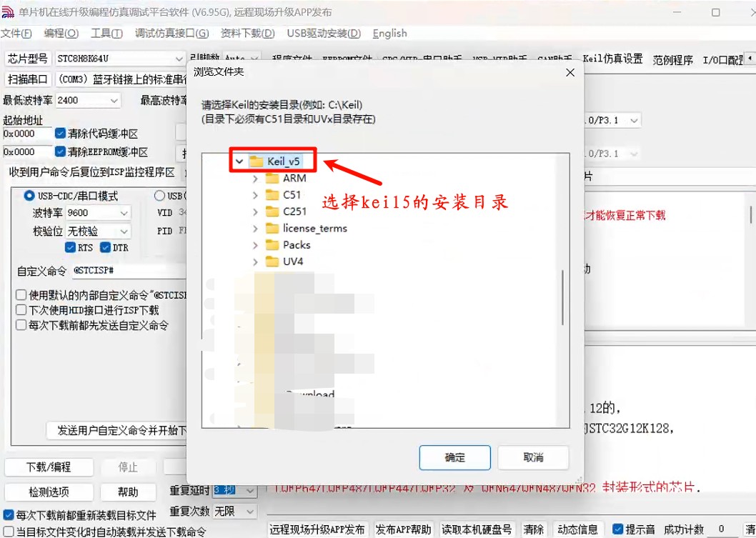Toggle 每次下载前都重新装载目标文件 checkbox
The image size is (756, 538).
point(8,515)
